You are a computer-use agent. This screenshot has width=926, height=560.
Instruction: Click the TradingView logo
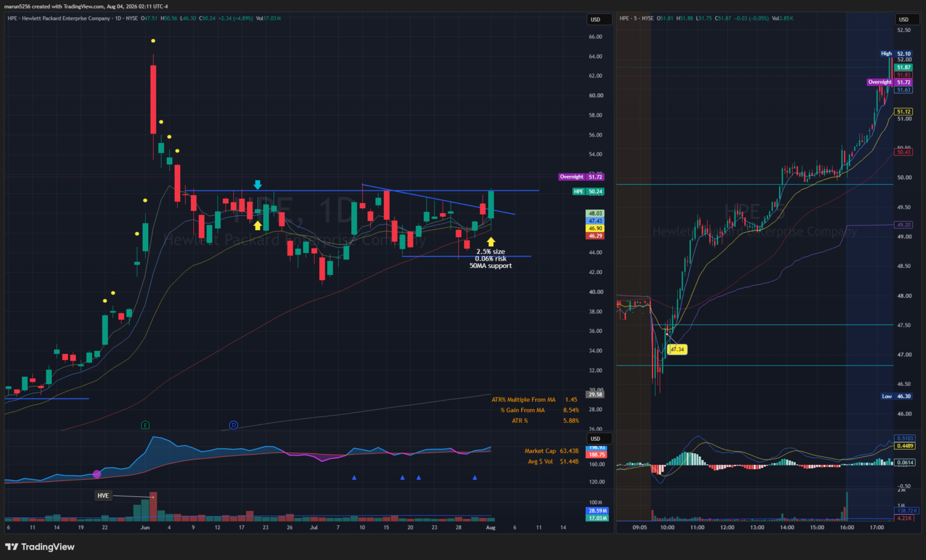(x=40, y=547)
